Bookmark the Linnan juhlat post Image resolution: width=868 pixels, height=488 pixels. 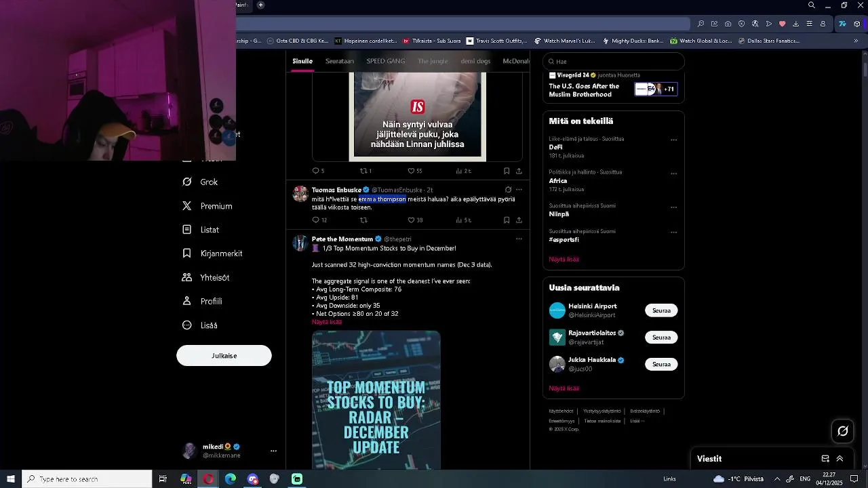(x=507, y=171)
